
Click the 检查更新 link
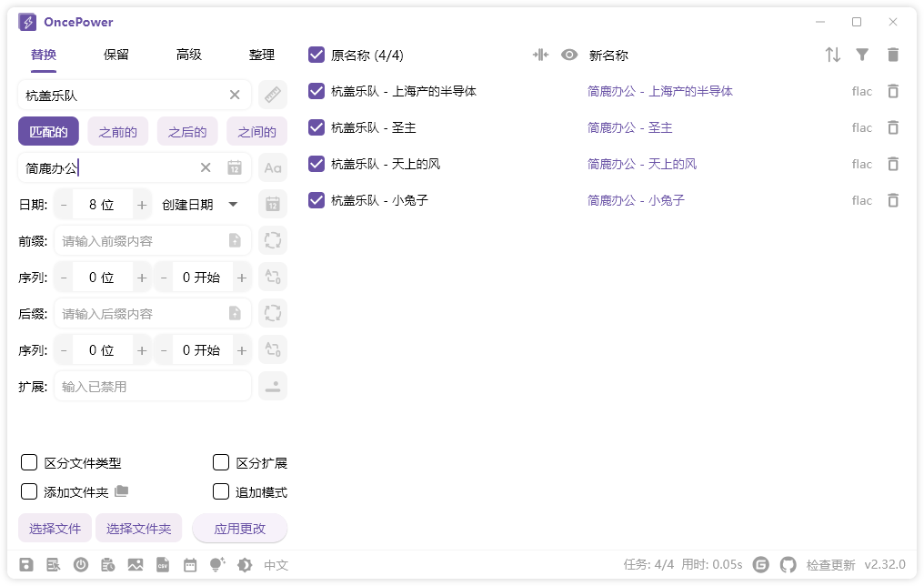click(x=830, y=564)
